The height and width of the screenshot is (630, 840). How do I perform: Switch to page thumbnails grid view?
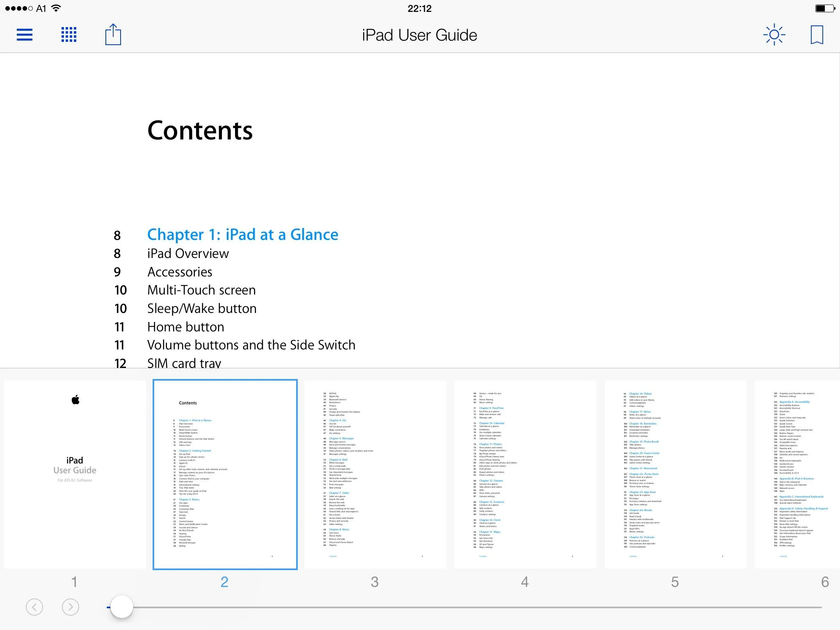[69, 35]
